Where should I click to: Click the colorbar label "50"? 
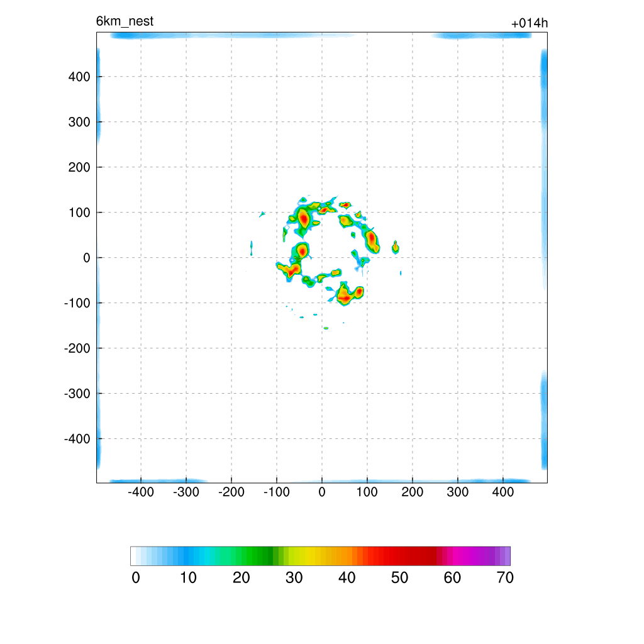click(399, 578)
